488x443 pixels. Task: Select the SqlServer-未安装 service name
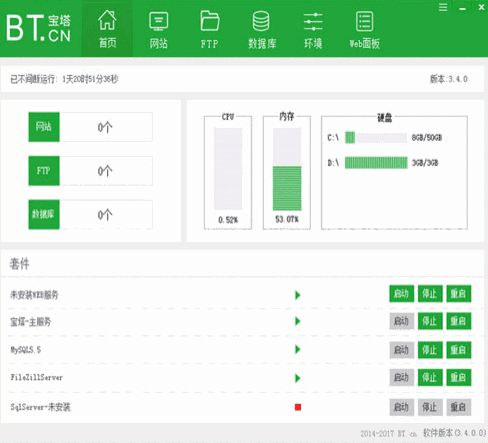(x=40, y=407)
